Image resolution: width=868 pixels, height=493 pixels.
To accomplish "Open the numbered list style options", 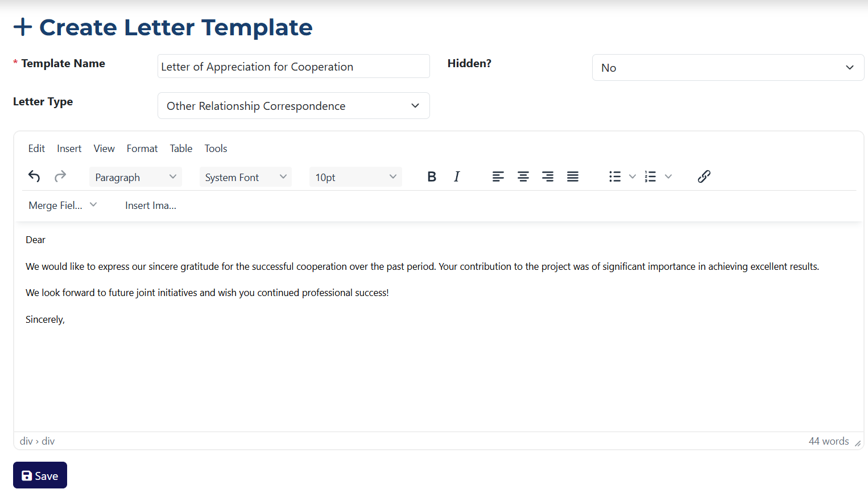I will pyautogui.click(x=668, y=176).
